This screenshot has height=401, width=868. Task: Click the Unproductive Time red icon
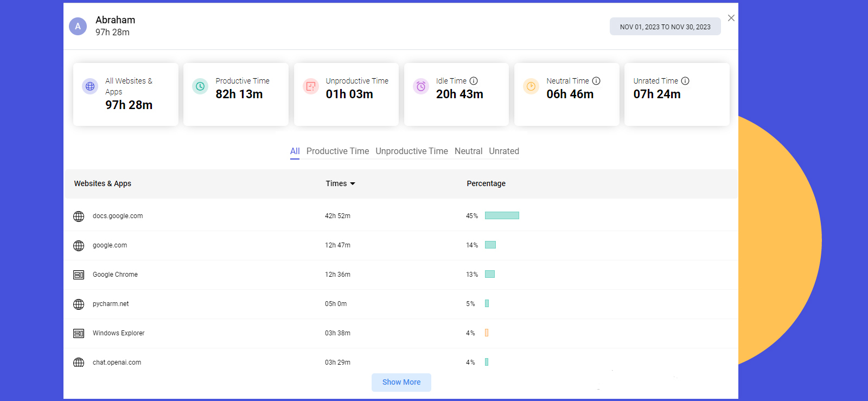pos(311,86)
